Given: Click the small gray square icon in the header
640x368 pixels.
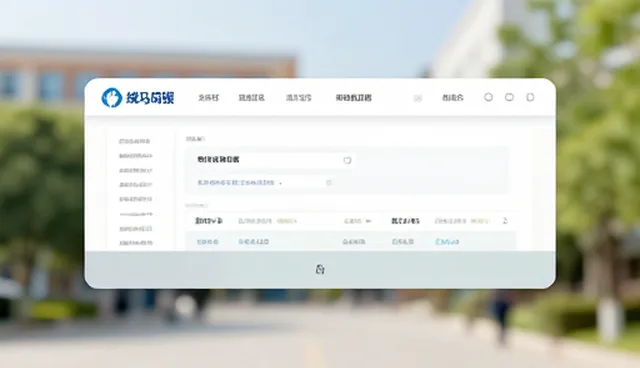Looking at the screenshot, I should 418,98.
